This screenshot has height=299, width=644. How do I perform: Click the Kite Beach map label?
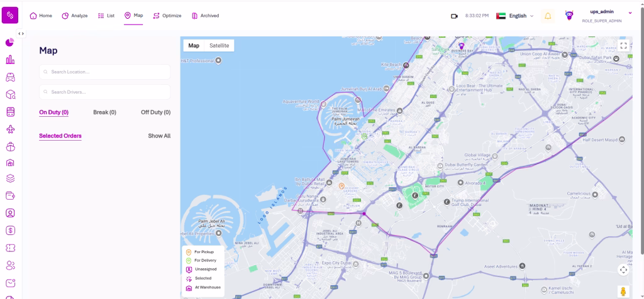click(x=391, y=65)
